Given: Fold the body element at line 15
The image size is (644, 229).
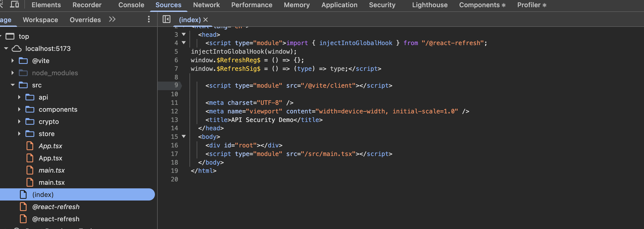Looking at the screenshot, I should tap(184, 136).
